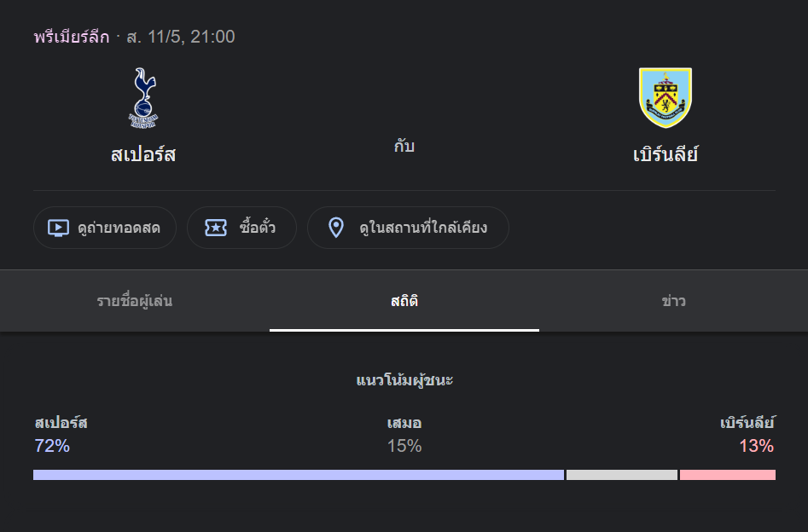Click the ticket icon
808x532 pixels.
pyautogui.click(x=216, y=228)
